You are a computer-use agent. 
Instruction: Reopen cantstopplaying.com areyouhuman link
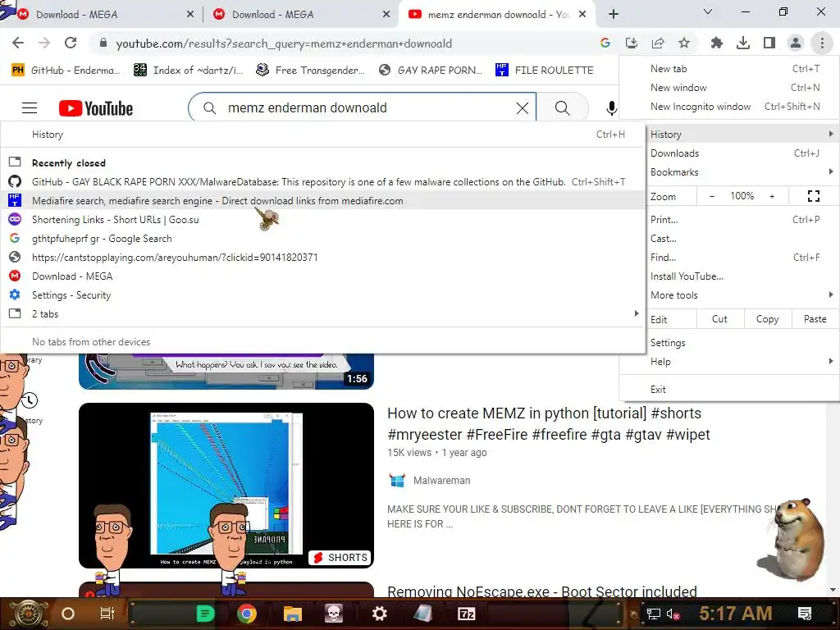(x=322, y=257)
